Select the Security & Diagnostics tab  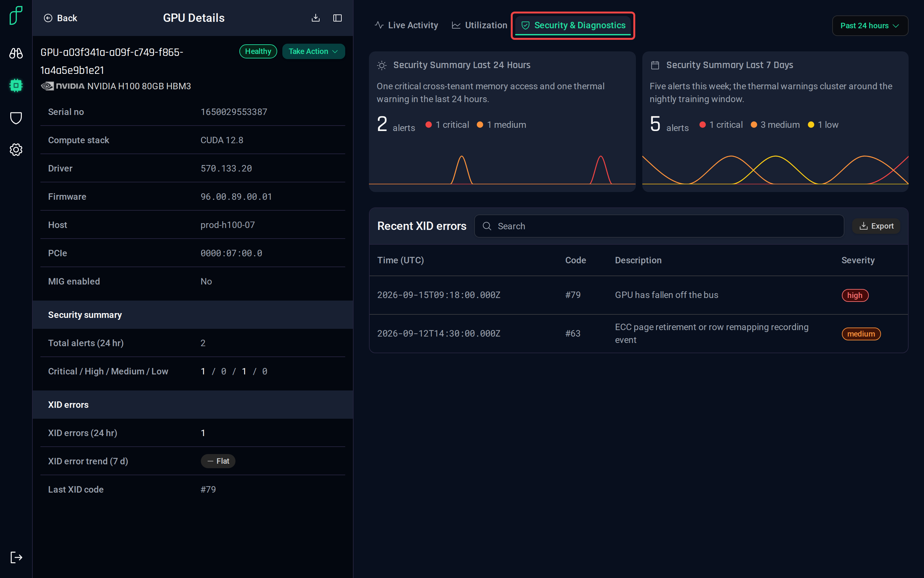coord(573,25)
